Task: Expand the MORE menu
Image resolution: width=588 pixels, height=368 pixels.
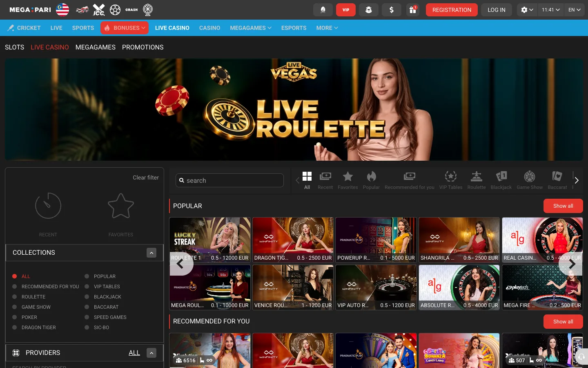Action: (x=327, y=28)
